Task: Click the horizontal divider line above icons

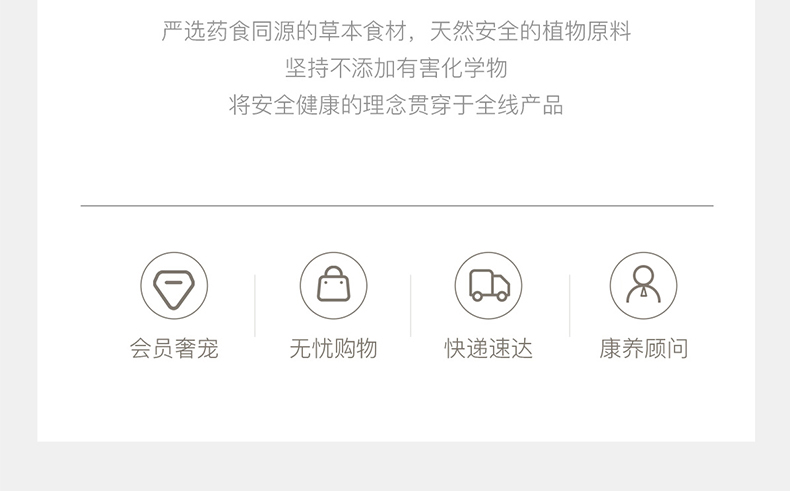Action: coord(397,205)
